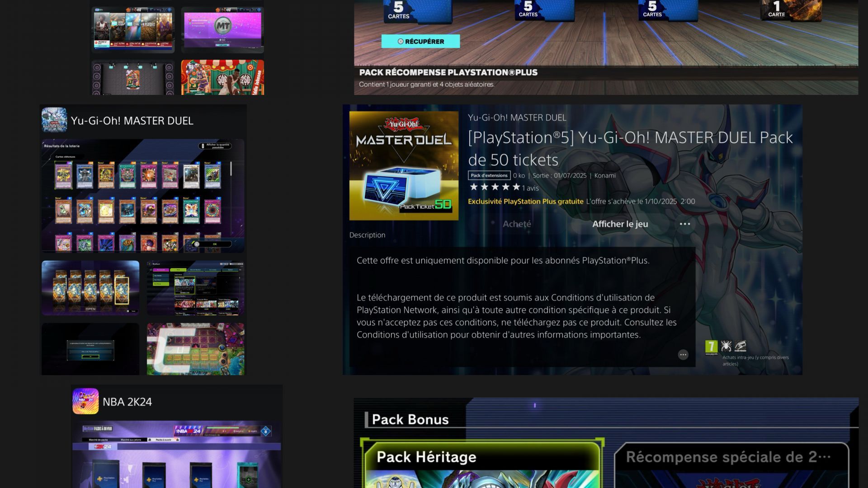The height and width of the screenshot is (488, 868).
Task: Click Exclusivité PlayStation Plus gratuite label
Action: click(x=525, y=202)
